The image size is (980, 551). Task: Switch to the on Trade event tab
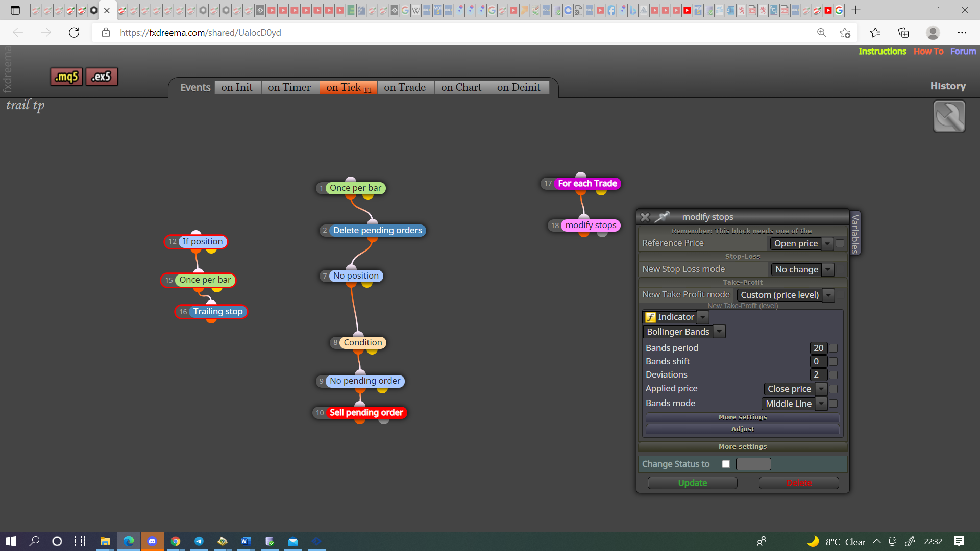click(405, 88)
